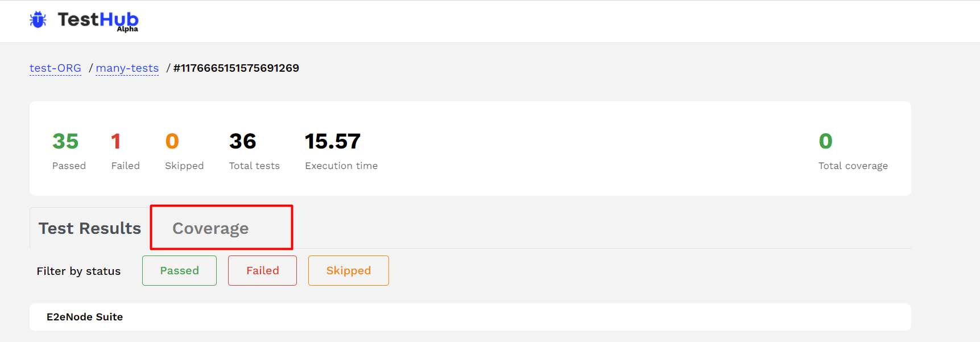Toggle the Passed status filter
The image size is (980, 342).
179,271
